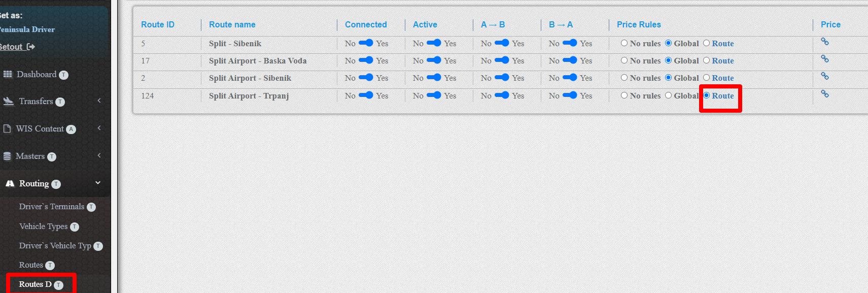Open price link for Split - Sibenik
This screenshot has width=868, height=293.
825,42
